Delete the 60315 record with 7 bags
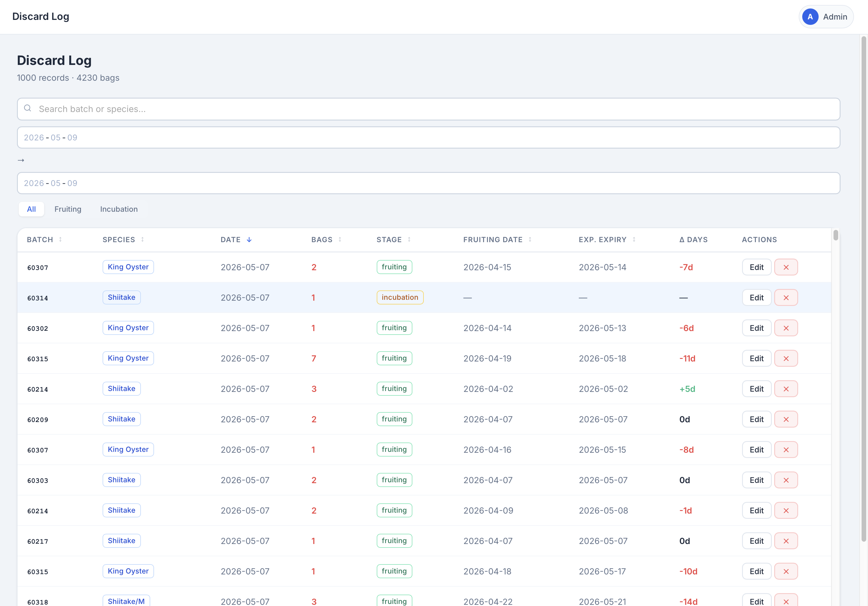Screen dimensions: 868x606 pyautogui.click(x=786, y=358)
